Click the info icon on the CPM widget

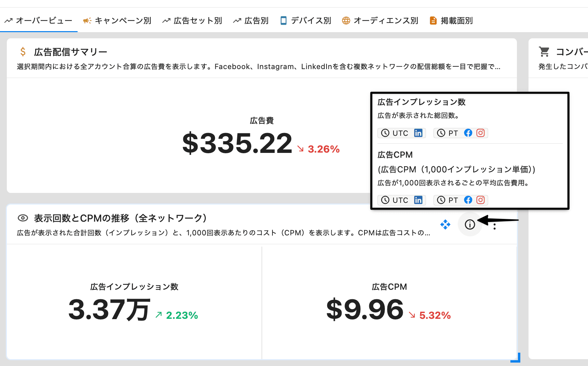pyautogui.click(x=470, y=224)
